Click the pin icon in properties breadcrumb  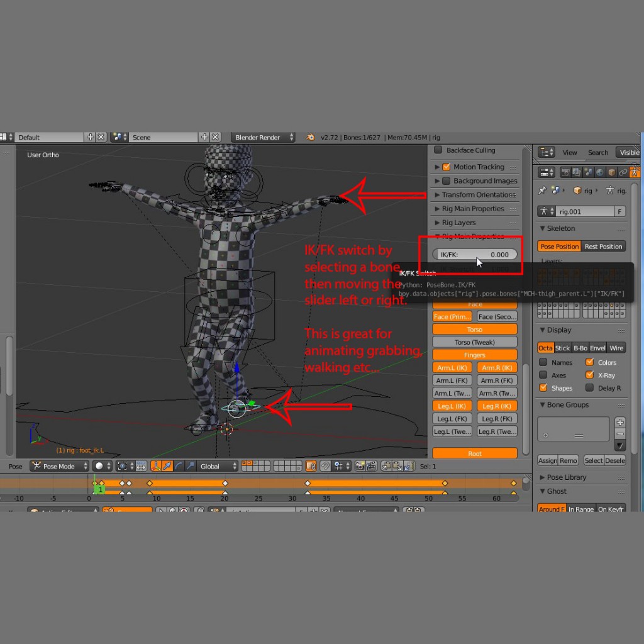click(543, 191)
